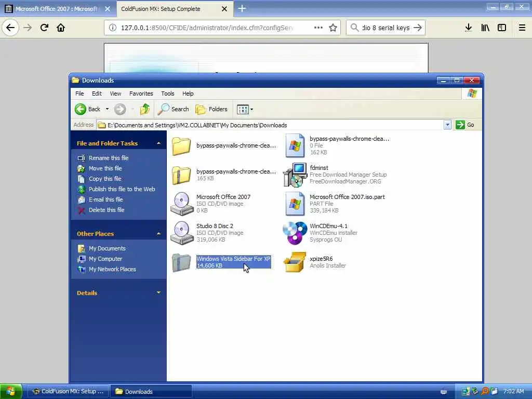This screenshot has height=399, width=532.
Task: Open page actions three-dot menu
Action: point(318,28)
